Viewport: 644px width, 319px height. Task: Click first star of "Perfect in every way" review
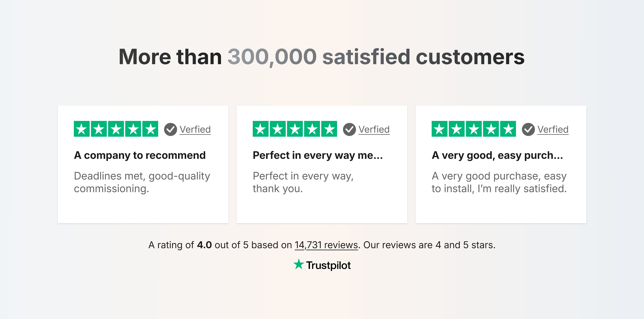260,129
